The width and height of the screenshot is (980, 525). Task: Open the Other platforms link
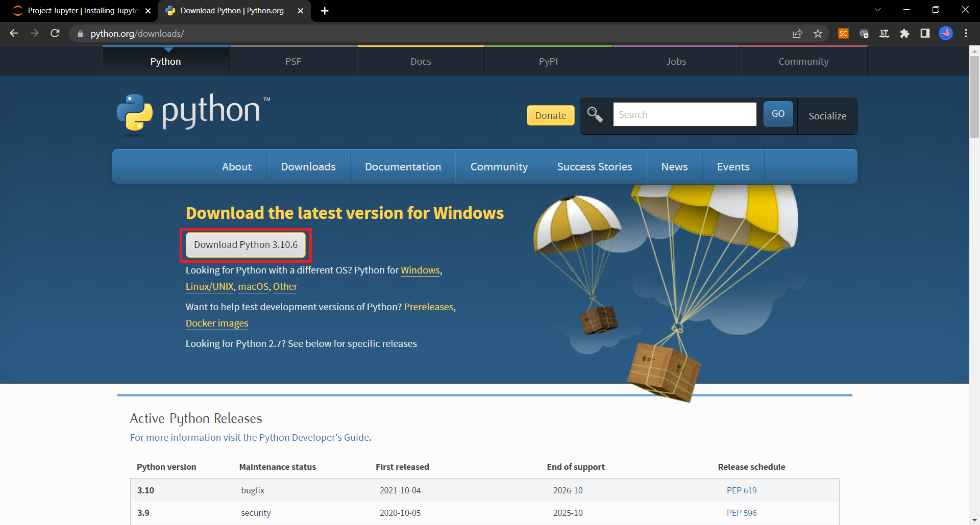point(285,287)
